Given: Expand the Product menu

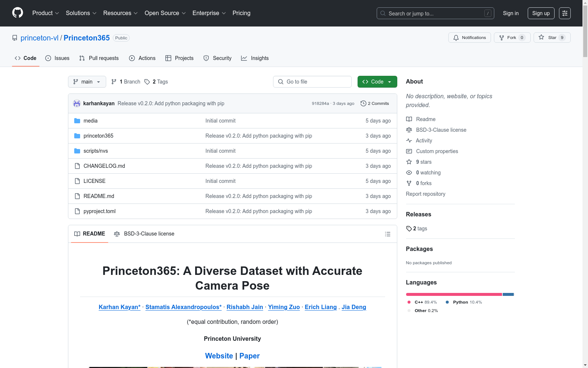Looking at the screenshot, I should pos(46,13).
